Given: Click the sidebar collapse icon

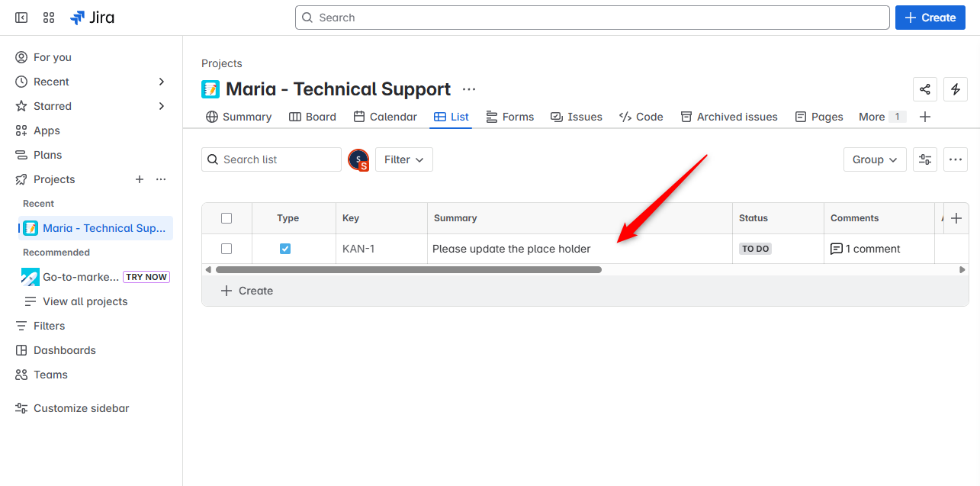Looking at the screenshot, I should (x=21, y=18).
